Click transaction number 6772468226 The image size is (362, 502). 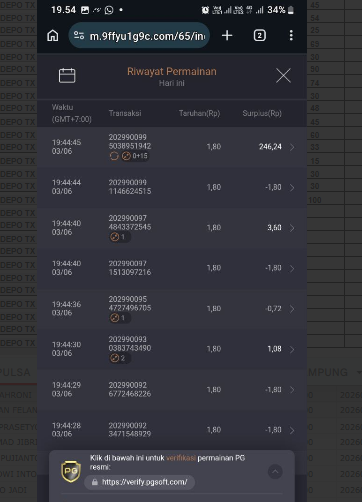[130, 394]
